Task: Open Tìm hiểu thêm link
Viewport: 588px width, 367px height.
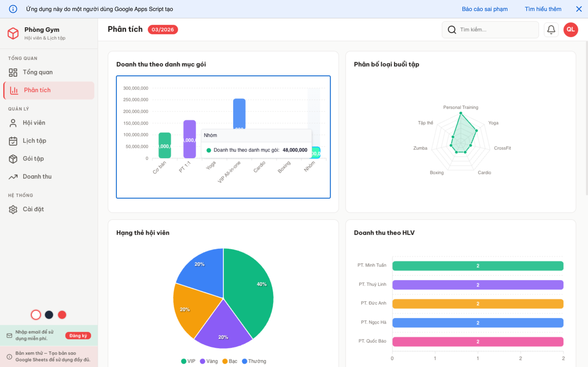Action: click(543, 9)
